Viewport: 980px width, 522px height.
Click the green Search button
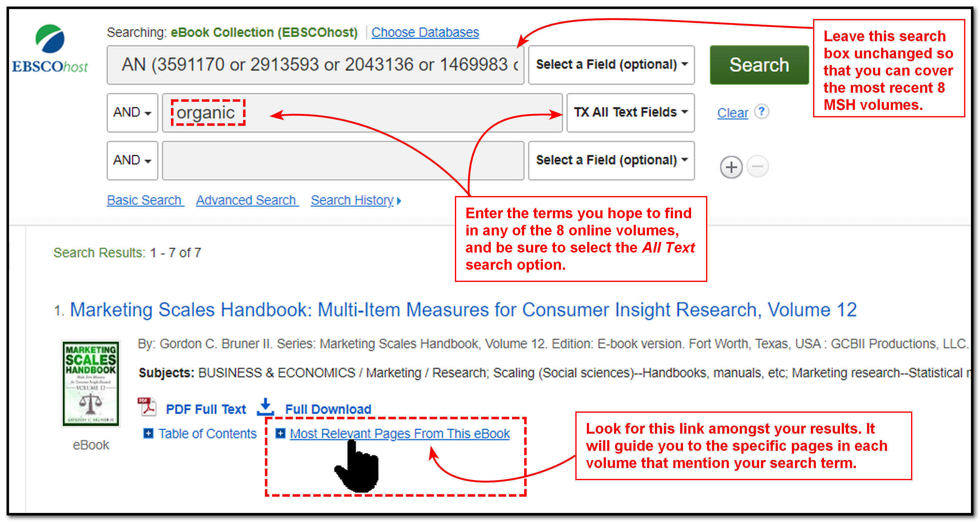[759, 65]
